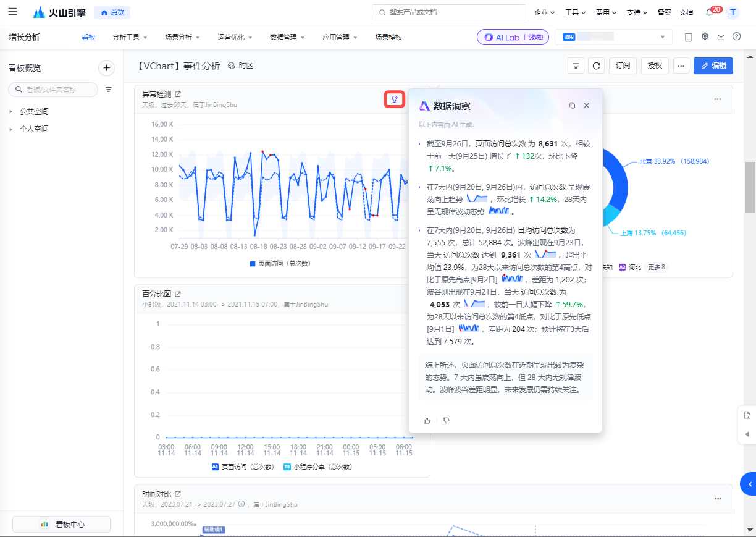Open settings gear icon
Viewport: 756px width, 537px height.
705,36
